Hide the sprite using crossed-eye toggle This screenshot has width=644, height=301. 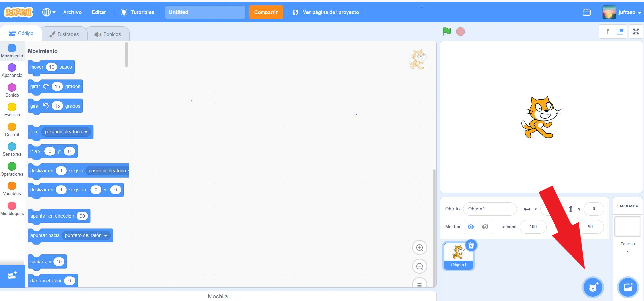[x=485, y=227]
